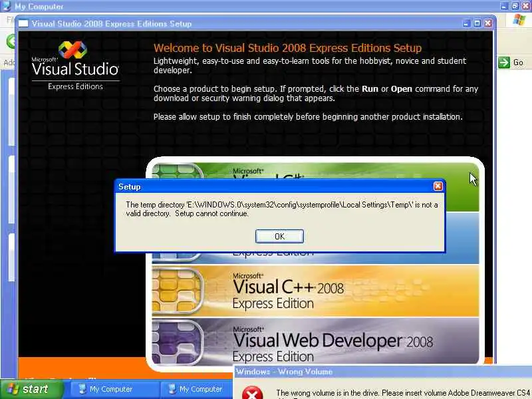
Task: Minimize the My Computer window
Action: tap(505, 6)
